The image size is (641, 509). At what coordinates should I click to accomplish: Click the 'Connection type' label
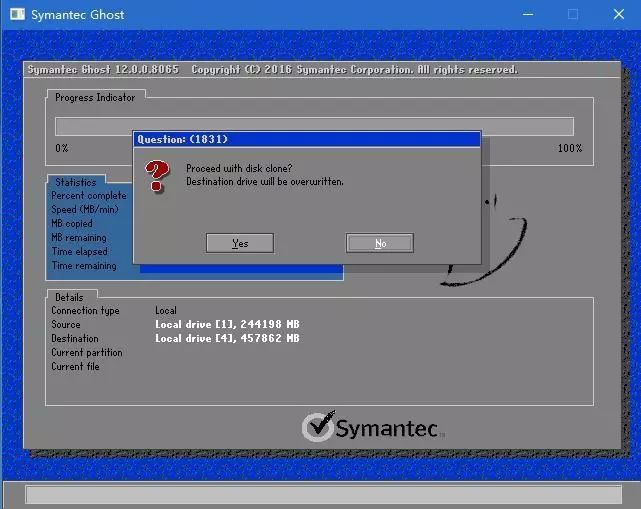click(x=85, y=311)
